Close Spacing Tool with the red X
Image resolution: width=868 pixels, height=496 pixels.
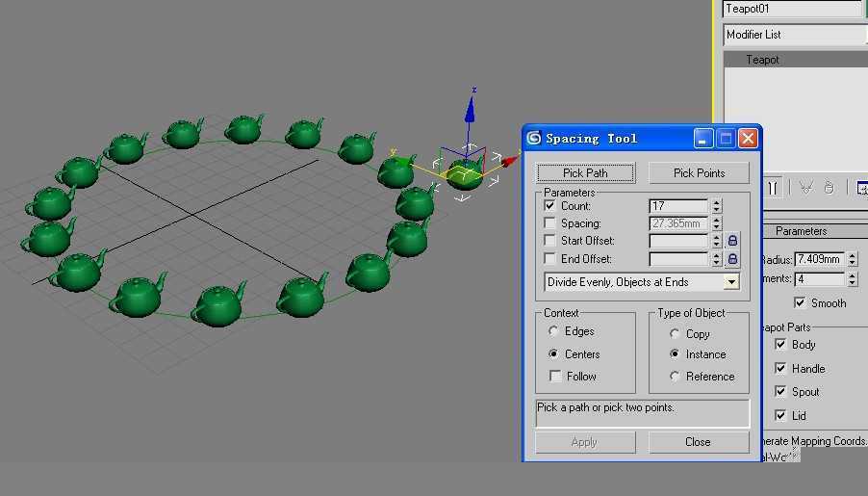748,138
